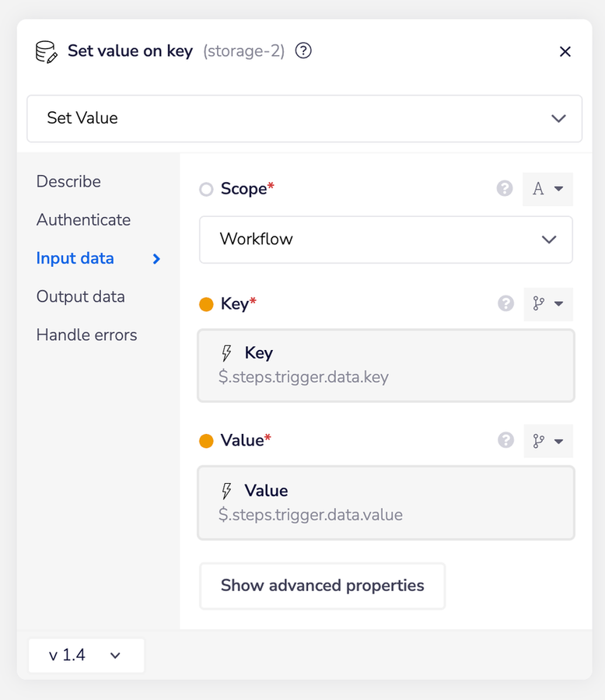Switch to the Describe tab
The width and height of the screenshot is (605, 700).
[68, 181]
